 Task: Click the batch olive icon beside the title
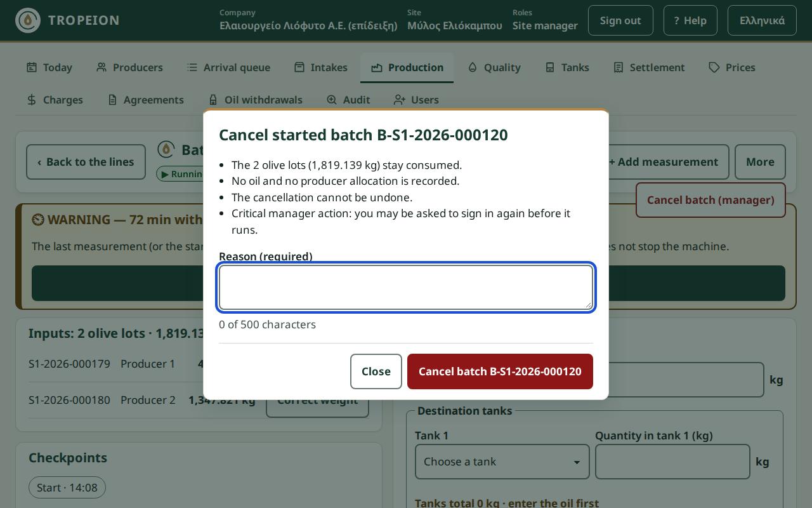click(166, 149)
